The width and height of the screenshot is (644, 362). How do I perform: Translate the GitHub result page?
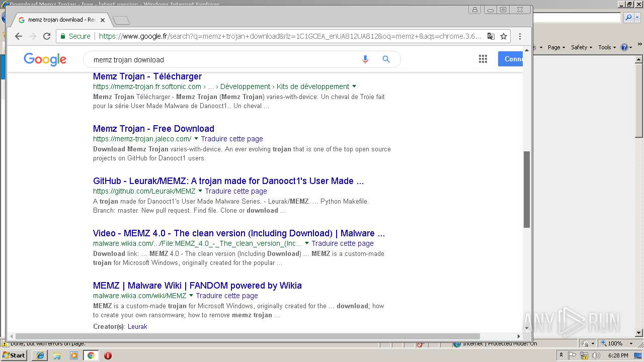click(236, 191)
